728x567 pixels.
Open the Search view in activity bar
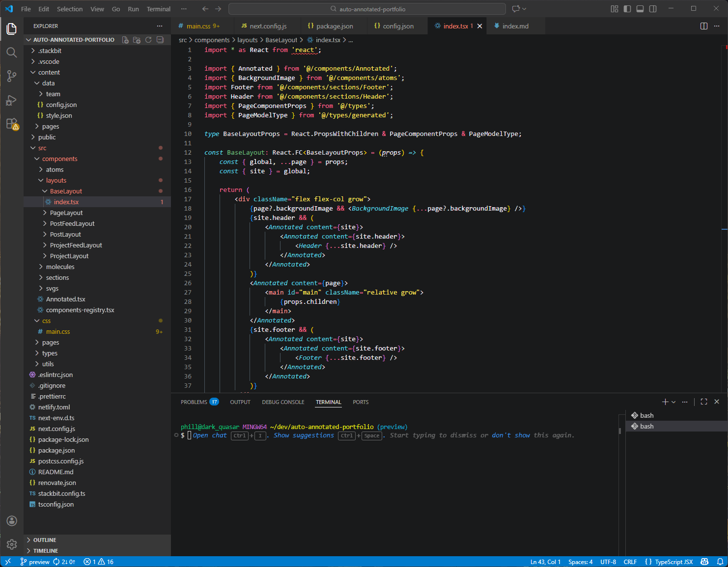(12, 53)
